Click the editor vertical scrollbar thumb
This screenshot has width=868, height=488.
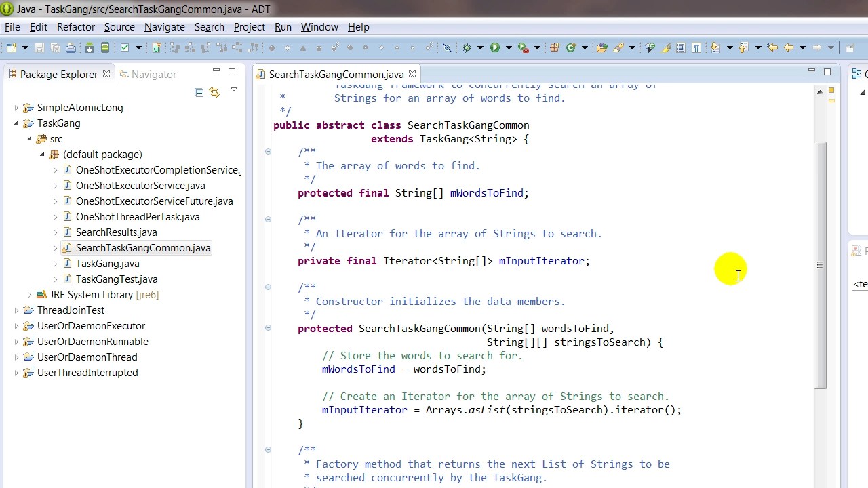point(820,264)
